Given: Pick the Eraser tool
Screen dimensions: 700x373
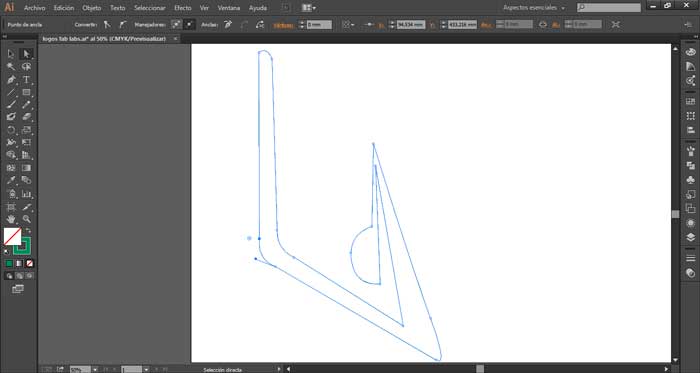Looking at the screenshot, I should [x=26, y=117].
